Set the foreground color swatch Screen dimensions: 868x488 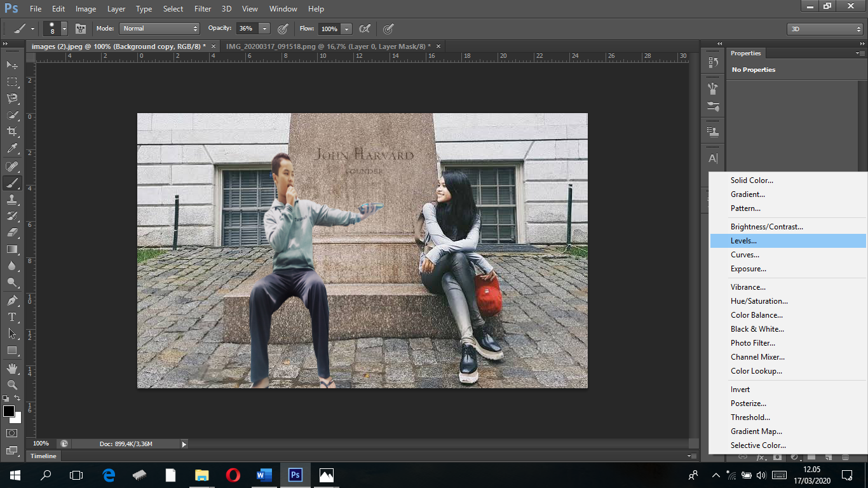(x=8, y=412)
